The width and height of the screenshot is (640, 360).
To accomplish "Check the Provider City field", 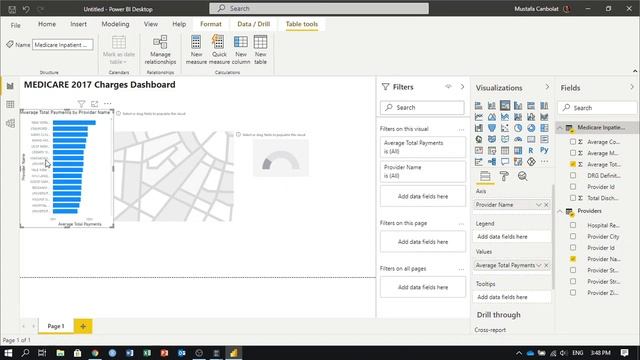I will click(573, 236).
